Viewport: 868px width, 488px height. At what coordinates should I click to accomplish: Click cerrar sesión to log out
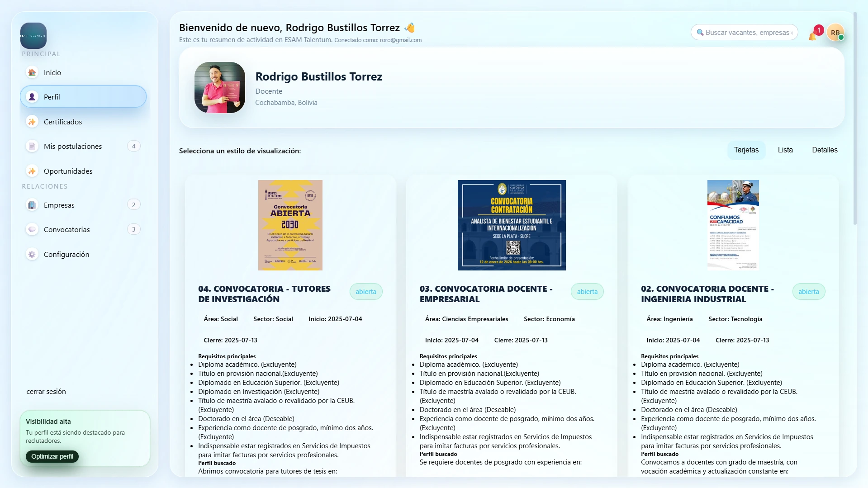click(x=46, y=392)
